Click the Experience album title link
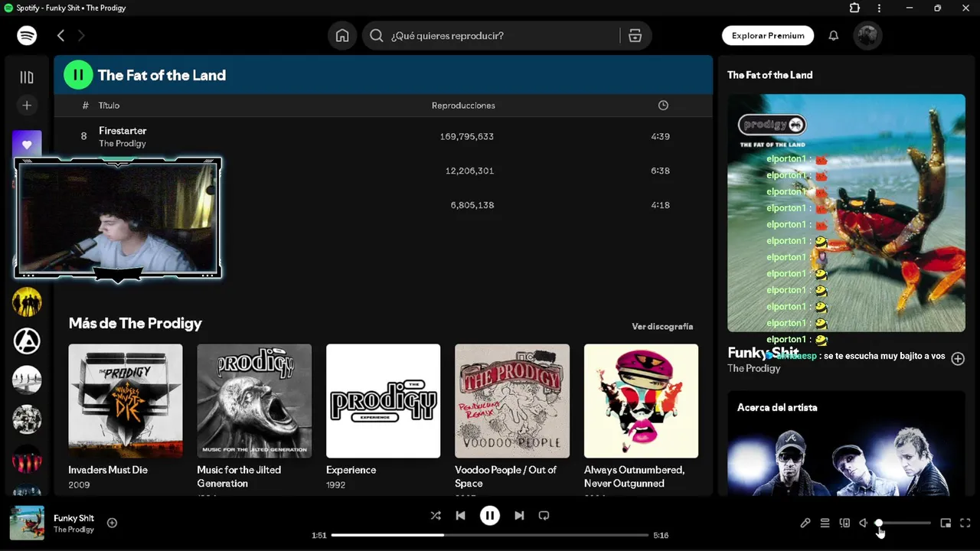This screenshot has height=551, width=980. click(x=351, y=470)
